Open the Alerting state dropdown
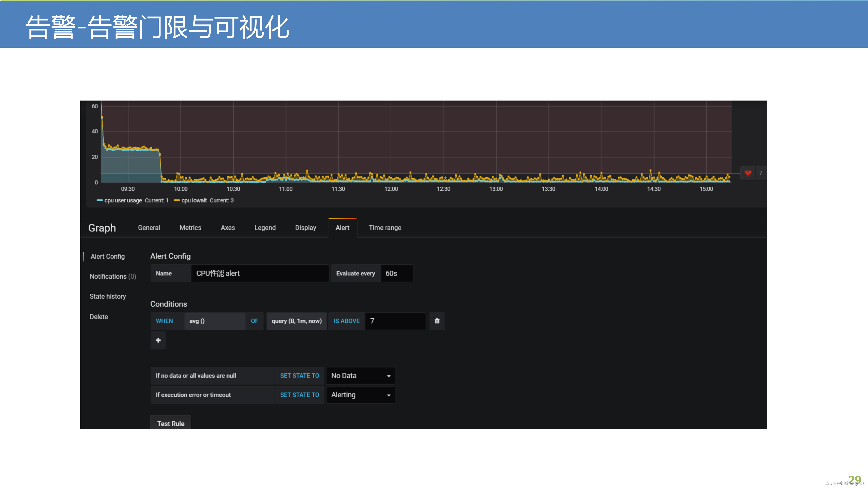The height and width of the screenshot is (488, 868). pos(360,395)
